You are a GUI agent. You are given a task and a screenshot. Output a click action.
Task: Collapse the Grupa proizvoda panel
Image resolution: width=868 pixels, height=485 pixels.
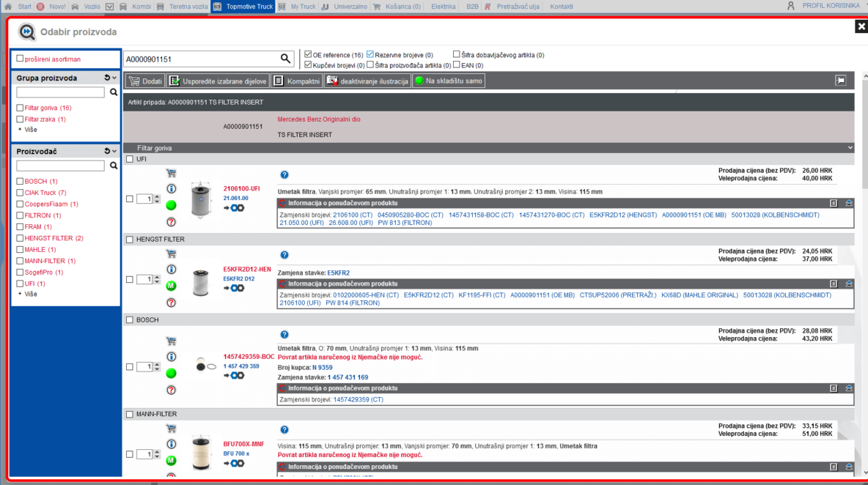(x=114, y=78)
